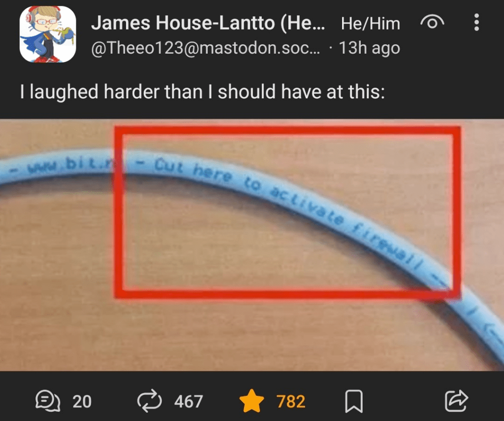Toggle the orange favorite star

pos(252,401)
